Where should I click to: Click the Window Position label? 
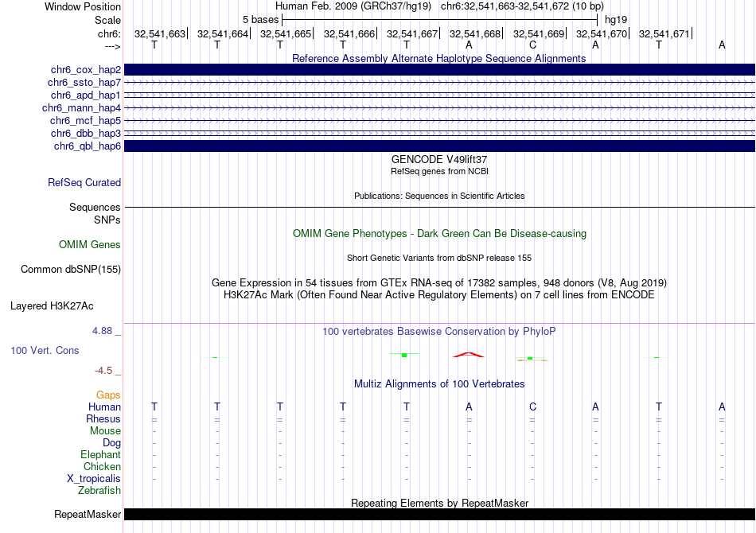(x=83, y=7)
